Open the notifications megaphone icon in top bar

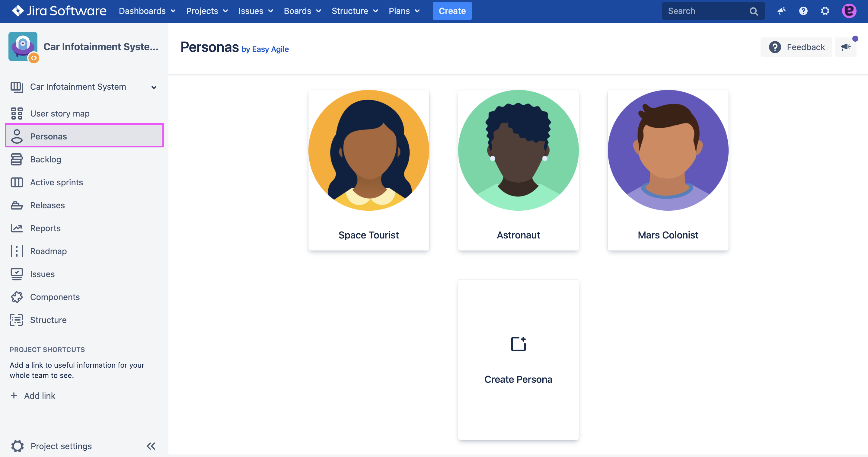781,11
